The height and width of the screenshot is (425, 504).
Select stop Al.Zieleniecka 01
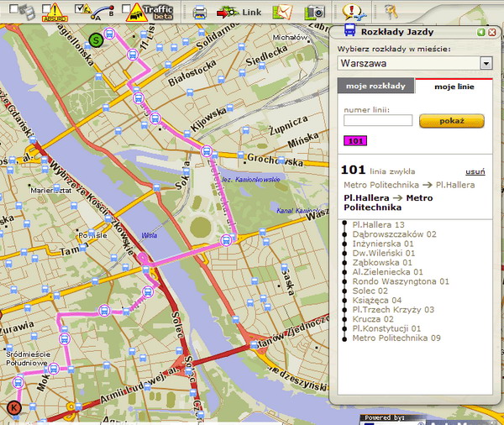tap(387, 272)
